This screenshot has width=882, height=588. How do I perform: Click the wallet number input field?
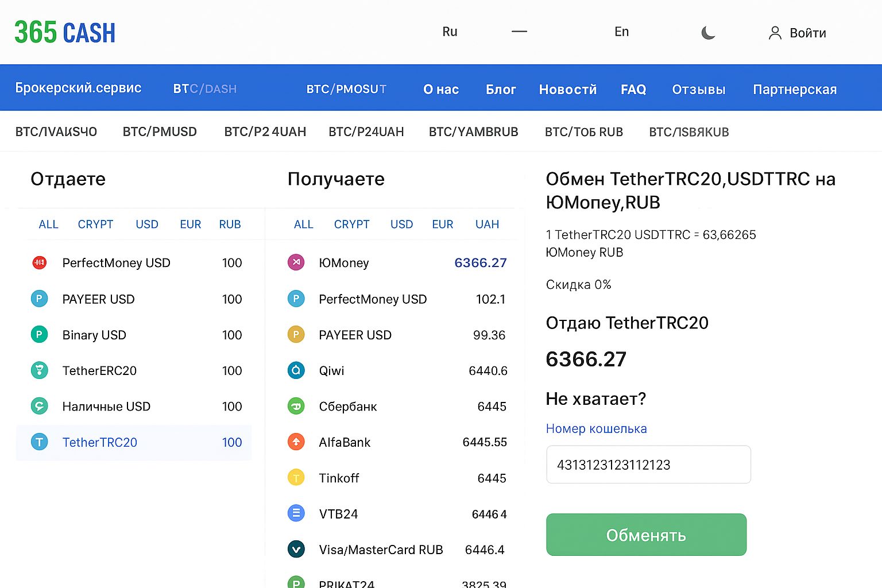click(648, 465)
